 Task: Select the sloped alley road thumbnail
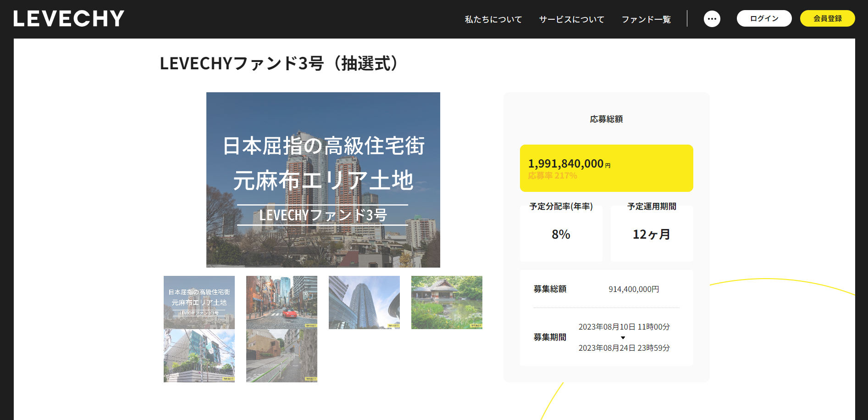point(282,356)
